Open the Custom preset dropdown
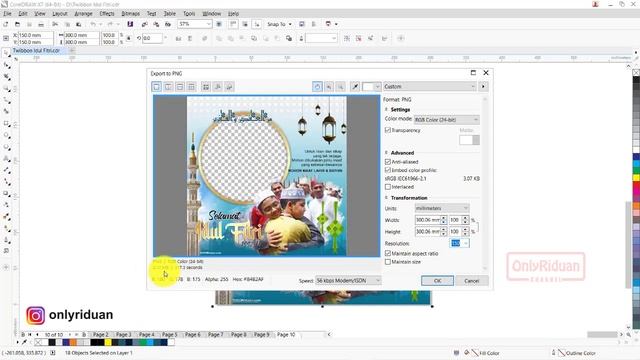This screenshot has height=360, width=640. coord(430,87)
